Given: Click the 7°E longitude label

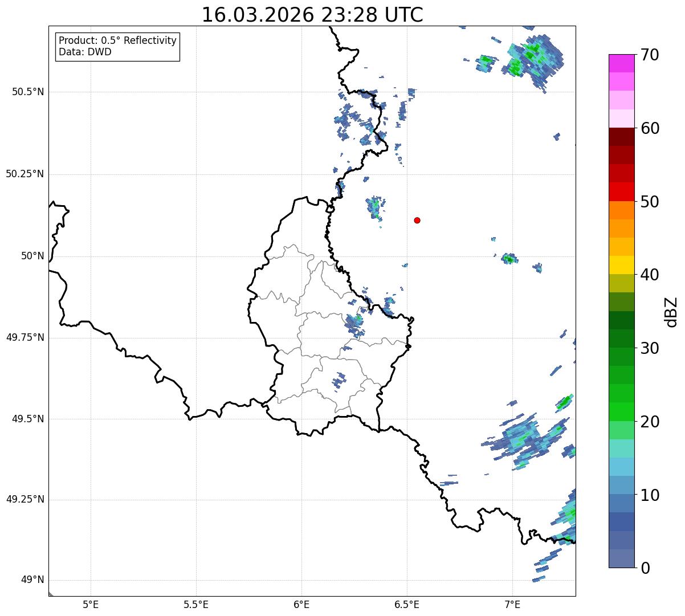Looking at the screenshot, I should pos(512,604).
